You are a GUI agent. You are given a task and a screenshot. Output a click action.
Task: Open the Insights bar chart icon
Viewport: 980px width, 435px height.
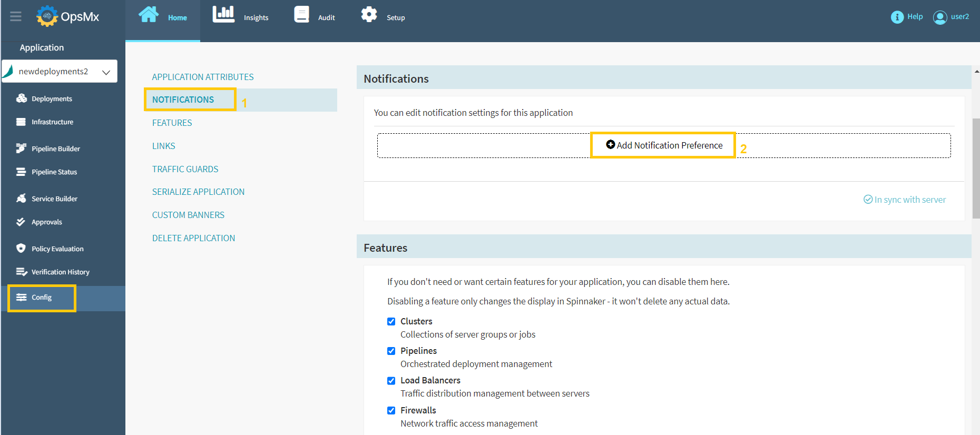[223, 14]
